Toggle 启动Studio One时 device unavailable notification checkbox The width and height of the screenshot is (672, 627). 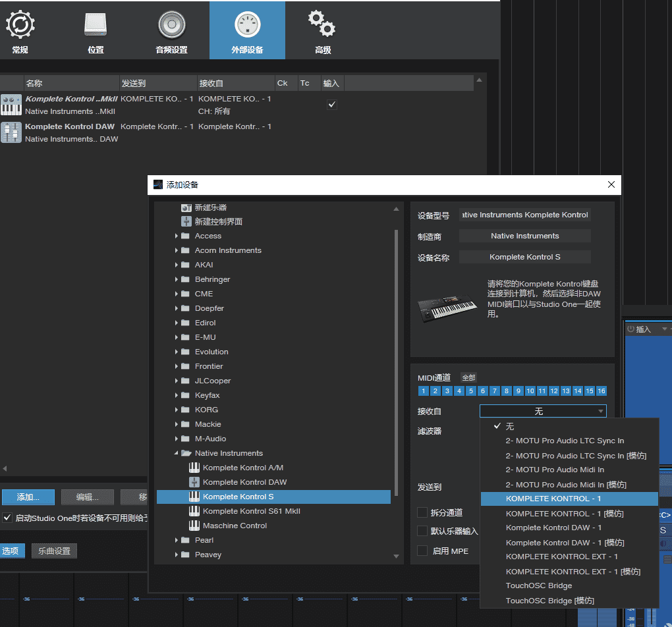(x=7, y=518)
